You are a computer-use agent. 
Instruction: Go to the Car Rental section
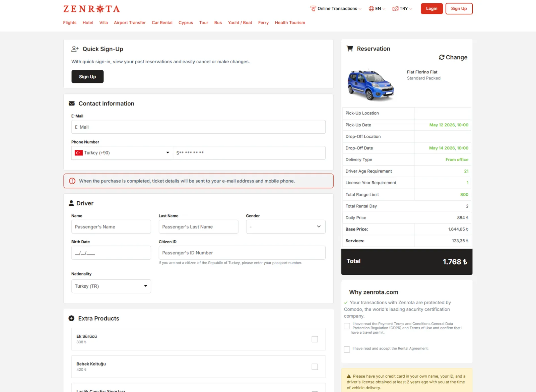click(x=162, y=22)
